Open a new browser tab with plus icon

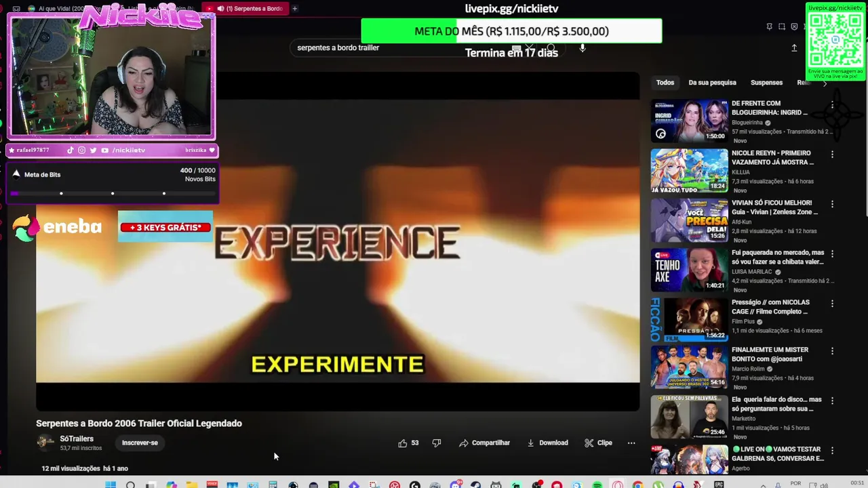tap(294, 8)
